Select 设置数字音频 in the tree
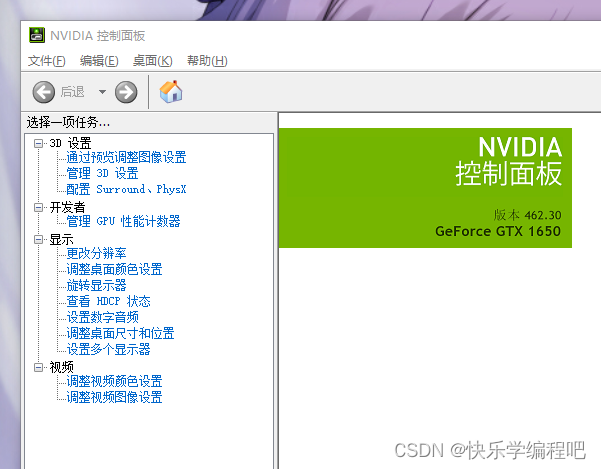601x469 pixels. 102,317
